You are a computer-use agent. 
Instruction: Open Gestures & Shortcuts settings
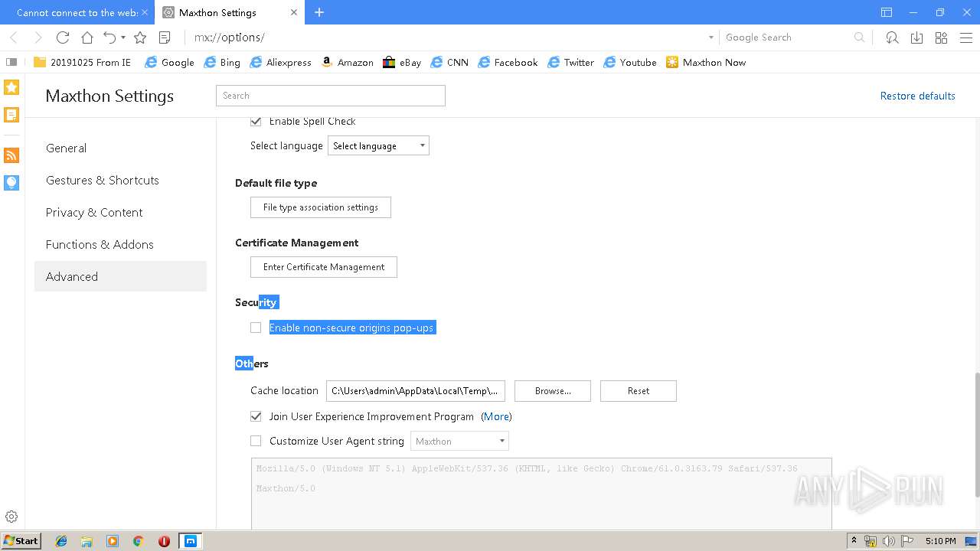[120, 180]
